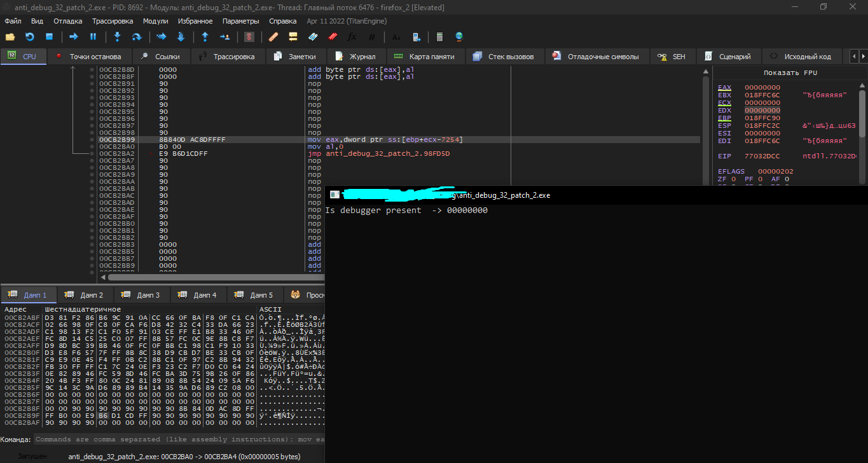Open the Карта памяти tab
The height and width of the screenshot is (463, 868).
(425, 56)
